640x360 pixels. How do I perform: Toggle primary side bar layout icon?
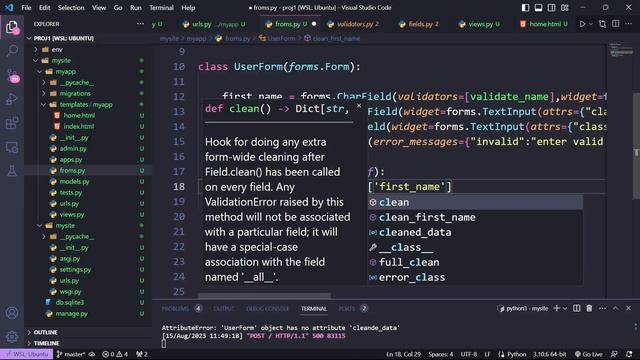tap(525, 8)
